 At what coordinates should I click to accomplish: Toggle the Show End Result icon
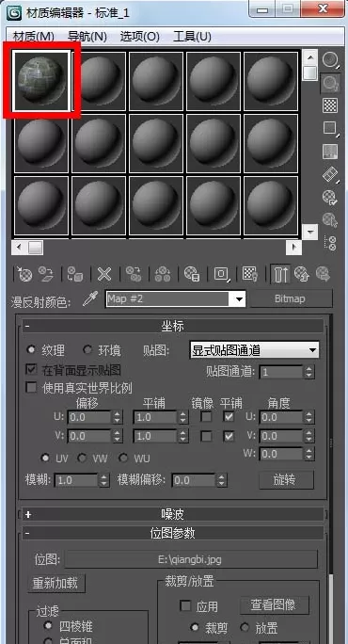280,274
